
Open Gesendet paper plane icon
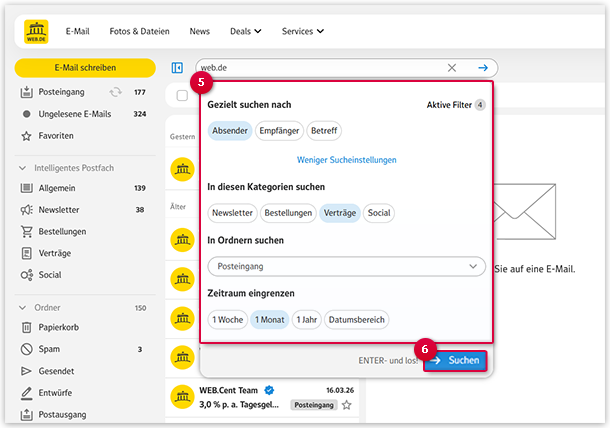tap(26, 371)
